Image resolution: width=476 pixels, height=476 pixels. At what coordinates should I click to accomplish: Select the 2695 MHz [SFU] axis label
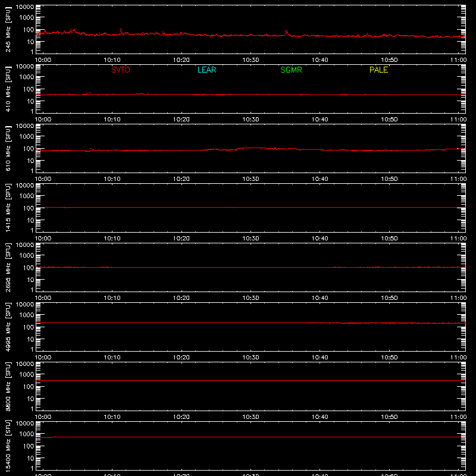coord(8,267)
